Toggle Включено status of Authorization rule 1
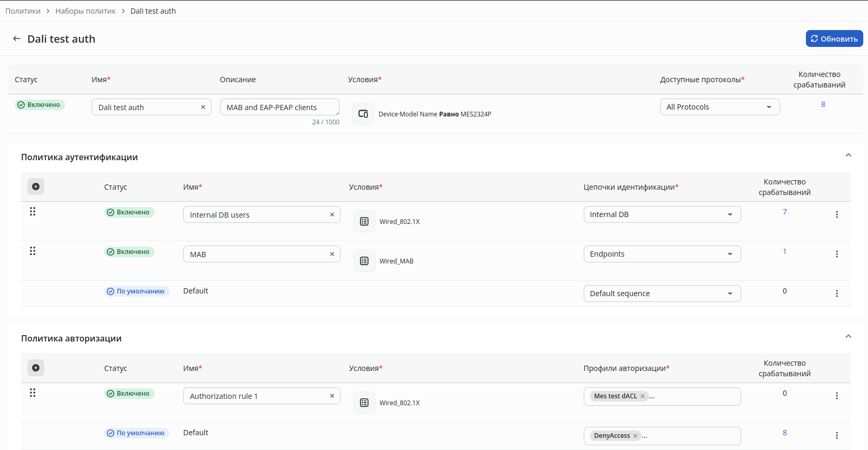The width and height of the screenshot is (868, 450). [x=129, y=394]
